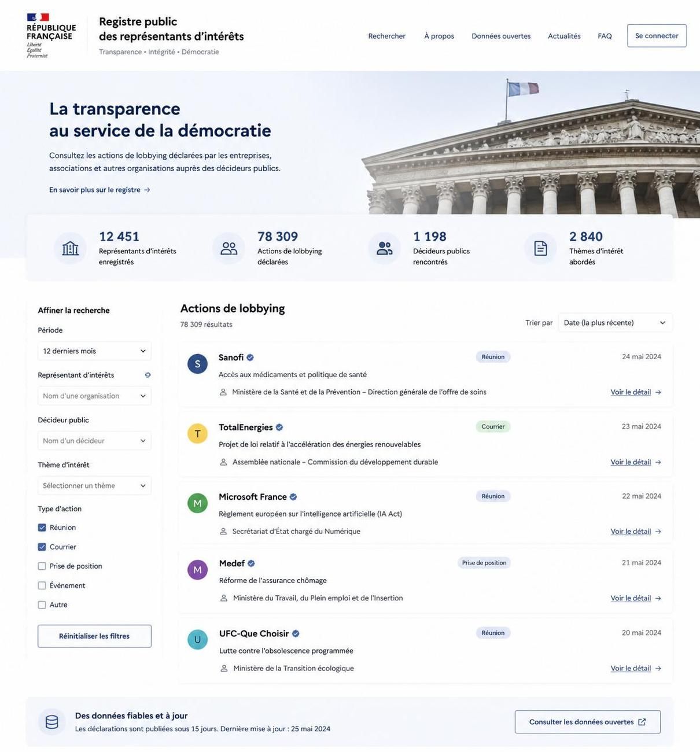This screenshot has width=700, height=752.
Task: Expand the Nom d'un décideur dropdown
Action: pos(94,441)
